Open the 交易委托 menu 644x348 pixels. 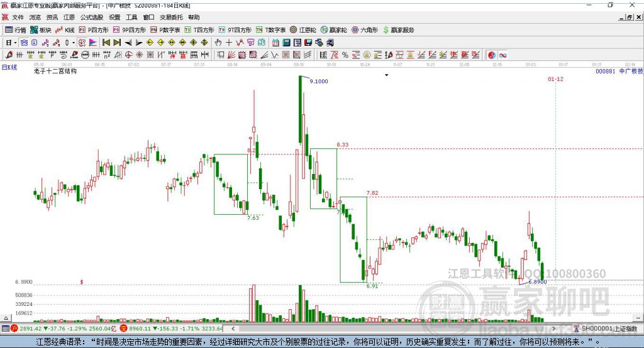171,17
